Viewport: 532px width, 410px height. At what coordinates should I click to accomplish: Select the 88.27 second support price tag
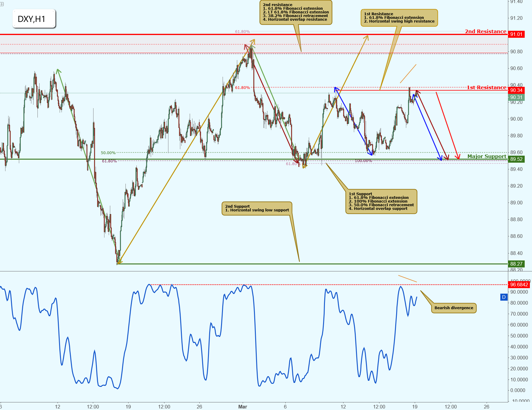tap(516, 264)
